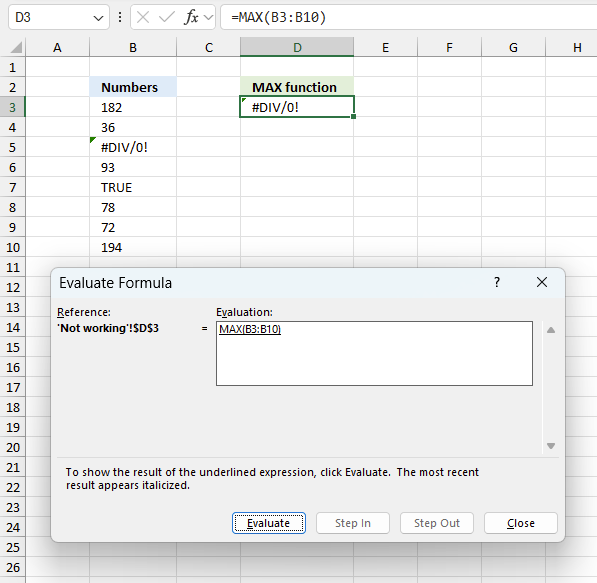Select column D header
Image resolution: width=597 pixels, height=583 pixels.
[297, 47]
